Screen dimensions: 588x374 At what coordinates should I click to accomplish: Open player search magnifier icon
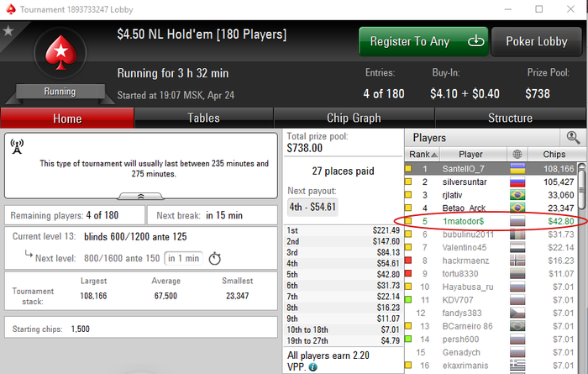click(x=573, y=138)
